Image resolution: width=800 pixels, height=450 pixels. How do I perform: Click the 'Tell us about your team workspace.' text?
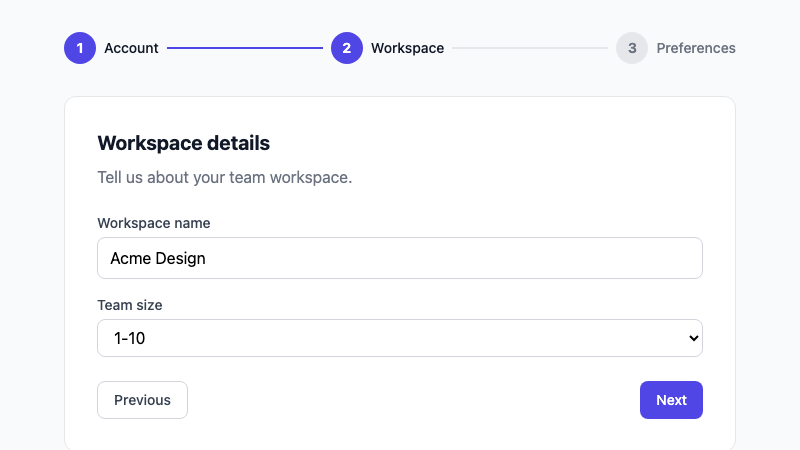click(x=225, y=178)
